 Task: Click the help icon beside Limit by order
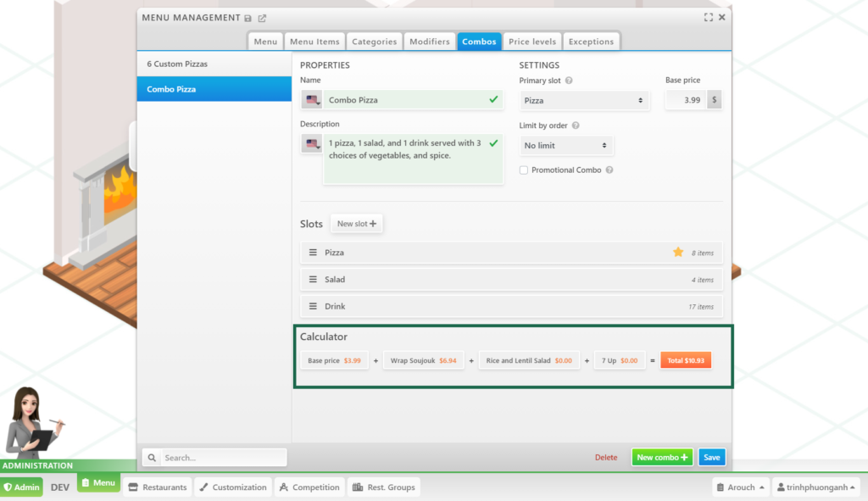tap(576, 125)
